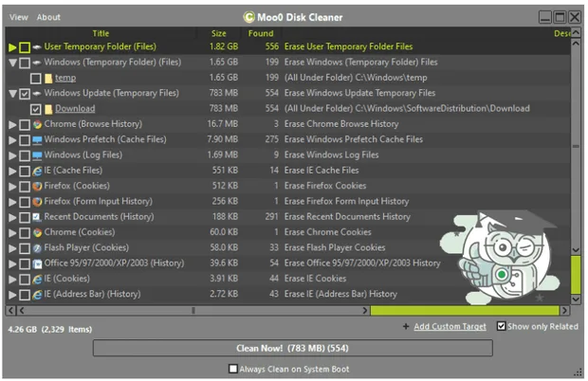Sort by the Found column header
Image resolution: width=588 pixels, height=381 pixels.
(261, 33)
